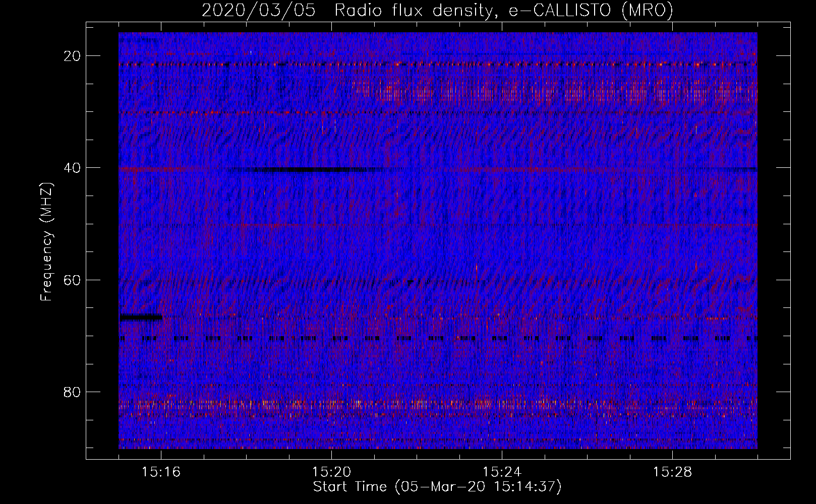The width and height of the screenshot is (816, 504).
Task: Click the thin red line near 30 MHz
Action: [x=438, y=113]
